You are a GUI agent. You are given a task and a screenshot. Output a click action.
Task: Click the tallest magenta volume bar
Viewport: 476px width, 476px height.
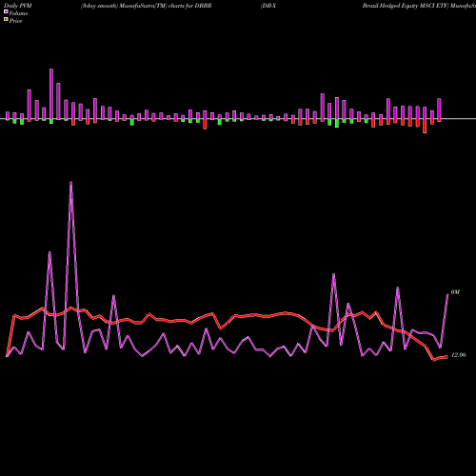(51, 94)
